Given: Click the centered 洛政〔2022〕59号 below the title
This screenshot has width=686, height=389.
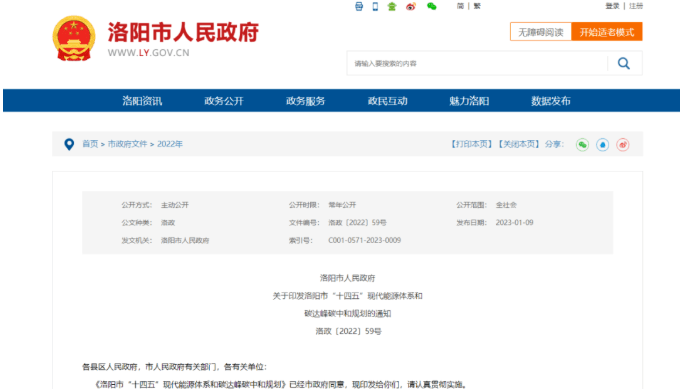Looking at the screenshot, I should 348,331.
